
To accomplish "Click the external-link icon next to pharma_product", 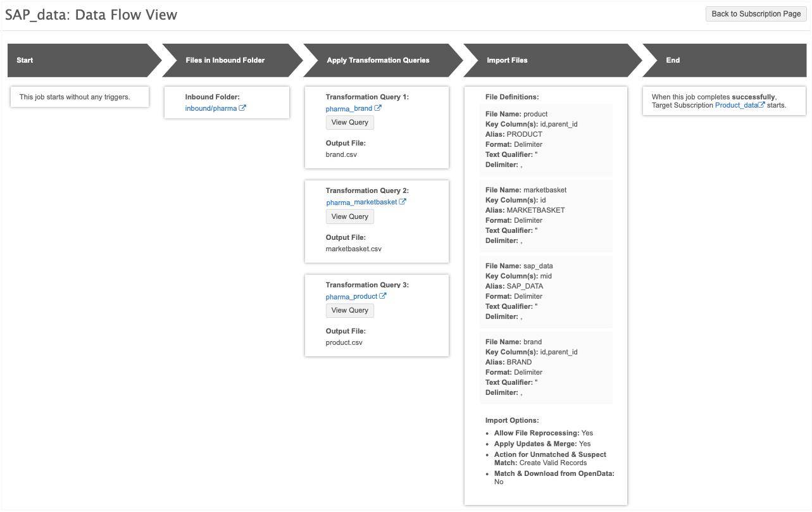I will 383,296.
